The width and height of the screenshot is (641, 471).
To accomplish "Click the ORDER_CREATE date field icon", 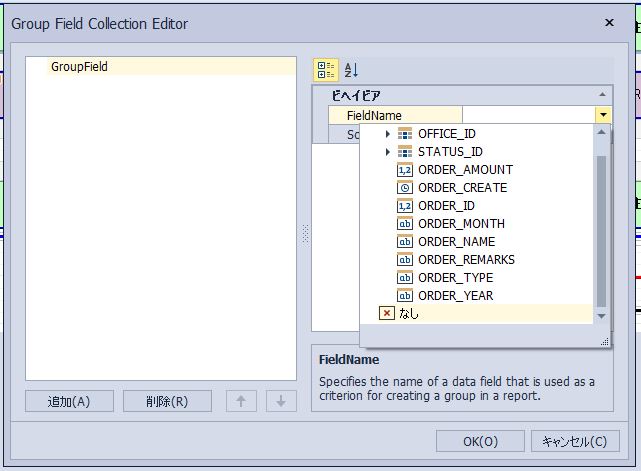I will [x=405, y=188].
